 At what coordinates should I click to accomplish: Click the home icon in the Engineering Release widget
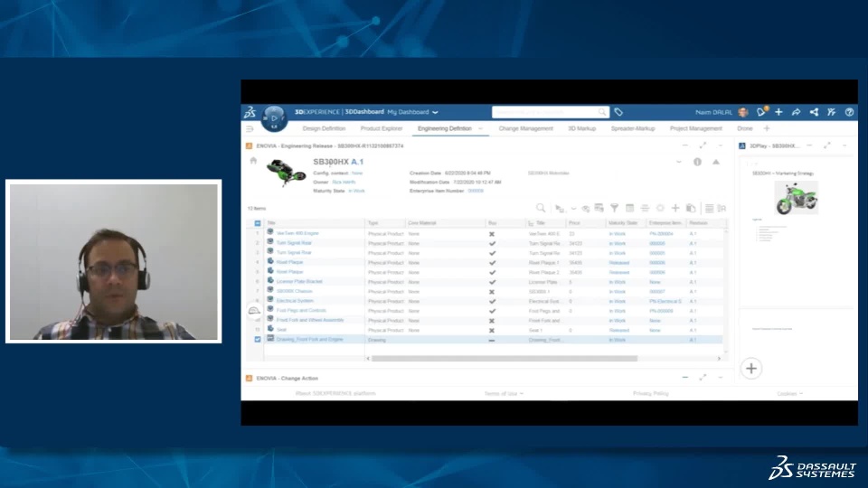[253, 161]
